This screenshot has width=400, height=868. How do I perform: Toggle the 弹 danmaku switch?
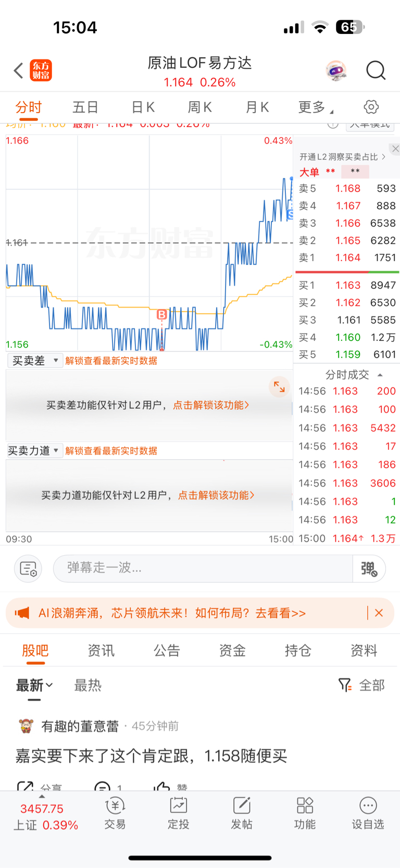[x=369, y=568]
